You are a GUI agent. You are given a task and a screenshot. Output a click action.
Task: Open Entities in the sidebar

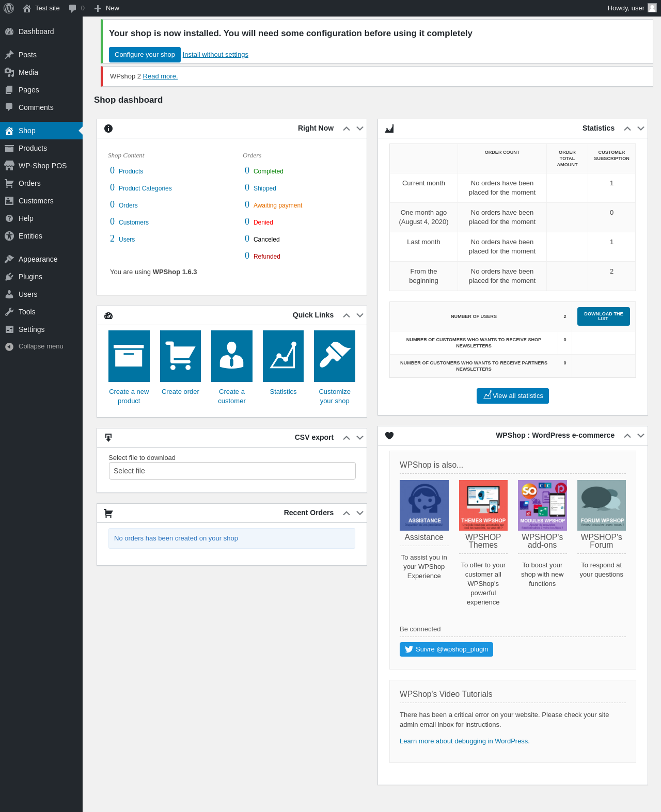pyautogui.click(x=41, y=236)
